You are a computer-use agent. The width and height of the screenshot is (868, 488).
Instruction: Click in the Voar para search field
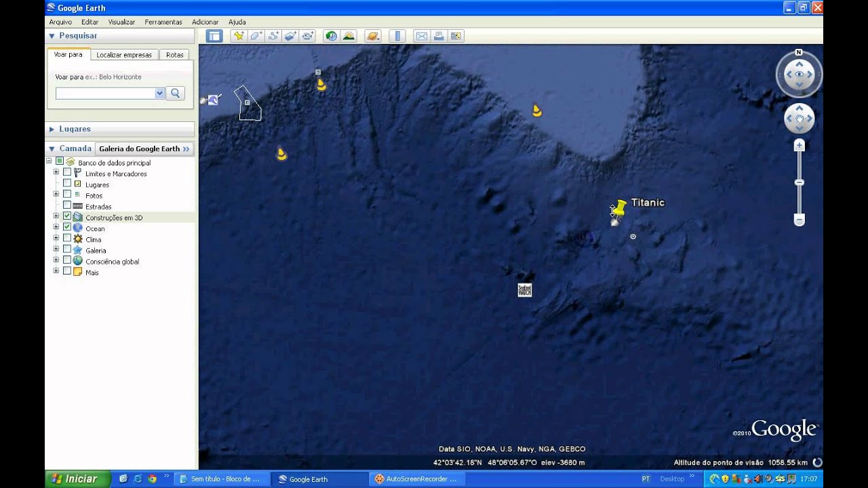[x=106, y=94]
